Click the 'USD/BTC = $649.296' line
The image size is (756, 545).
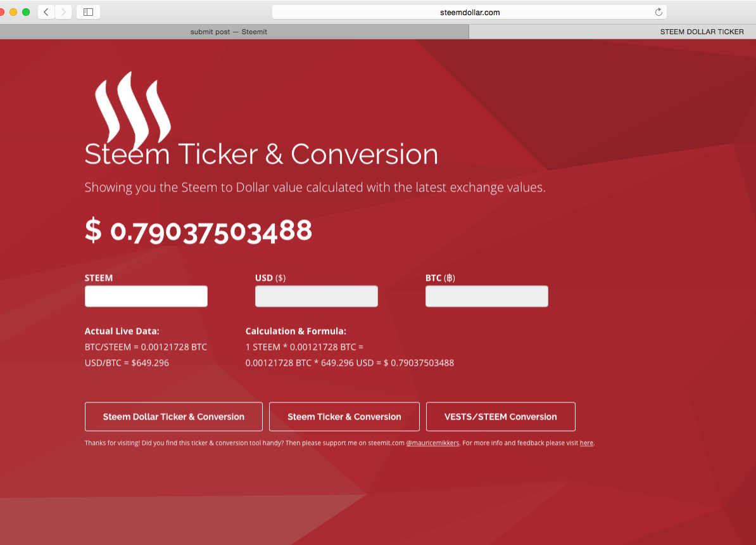pyautogui.click(x=127, y=363)
